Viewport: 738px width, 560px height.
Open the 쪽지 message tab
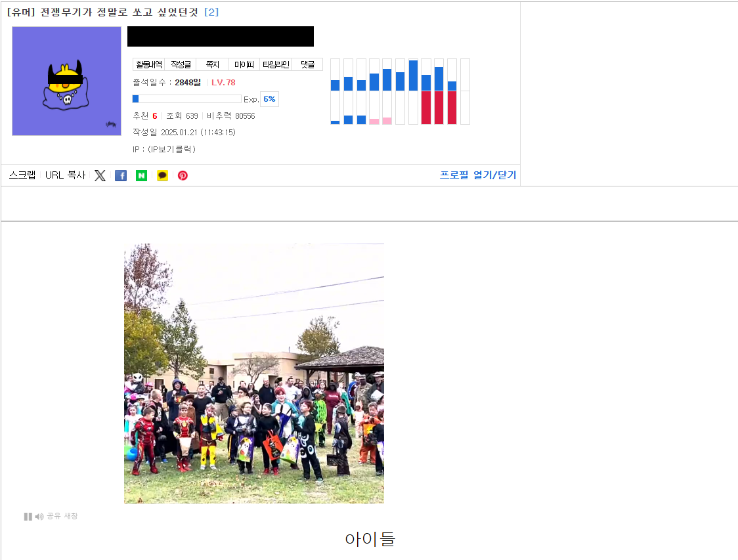[x=212, y=64]
